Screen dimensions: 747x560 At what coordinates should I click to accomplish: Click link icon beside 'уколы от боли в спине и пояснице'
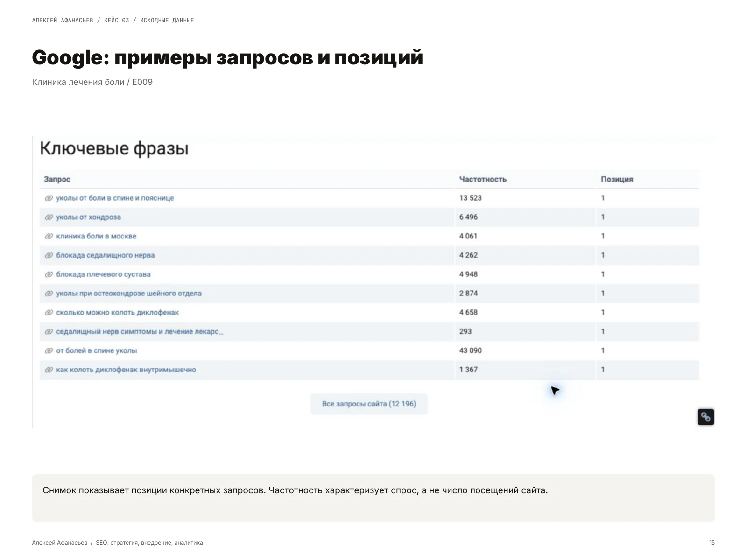click(49, 198)
